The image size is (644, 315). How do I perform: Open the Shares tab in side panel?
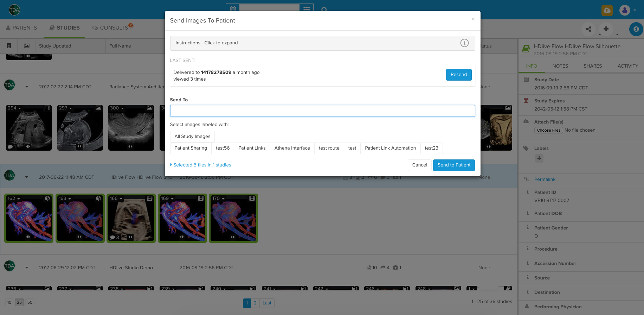(x=593, y=66)
